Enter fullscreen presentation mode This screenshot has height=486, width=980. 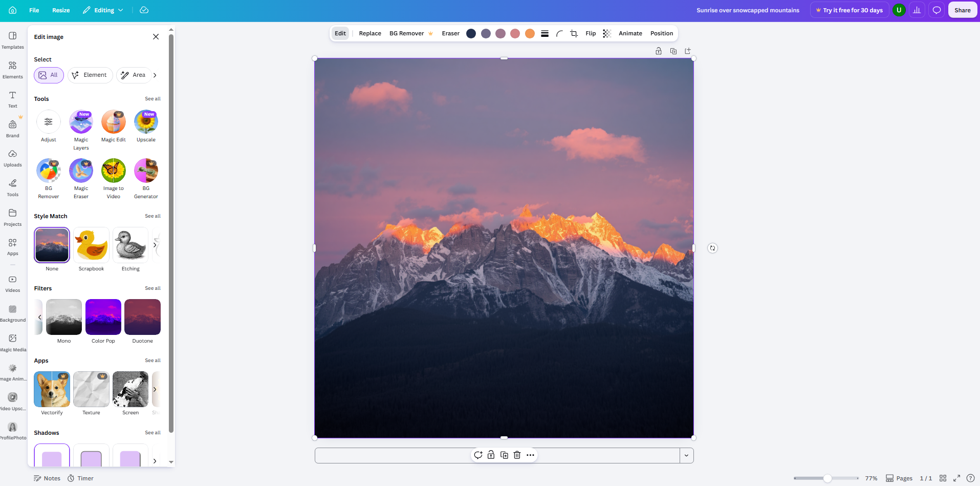click(956, 478)
